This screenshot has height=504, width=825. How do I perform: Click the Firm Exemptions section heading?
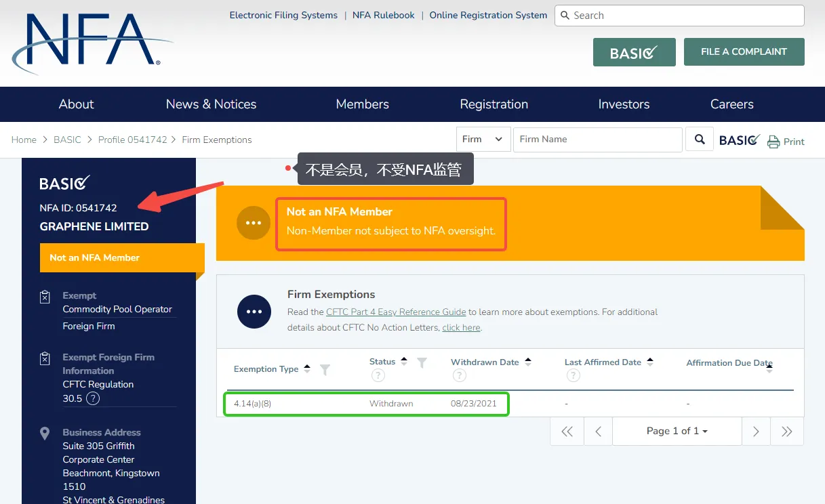click(331, 295)
